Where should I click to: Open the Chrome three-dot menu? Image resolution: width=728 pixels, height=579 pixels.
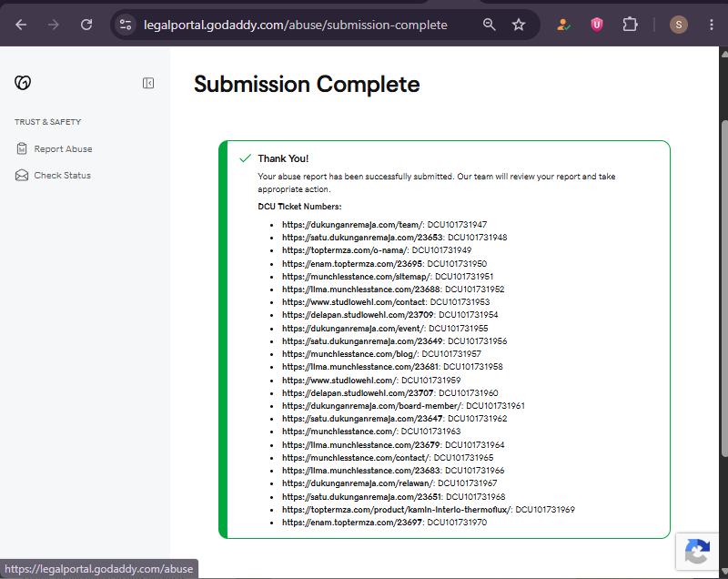[712, 25]
